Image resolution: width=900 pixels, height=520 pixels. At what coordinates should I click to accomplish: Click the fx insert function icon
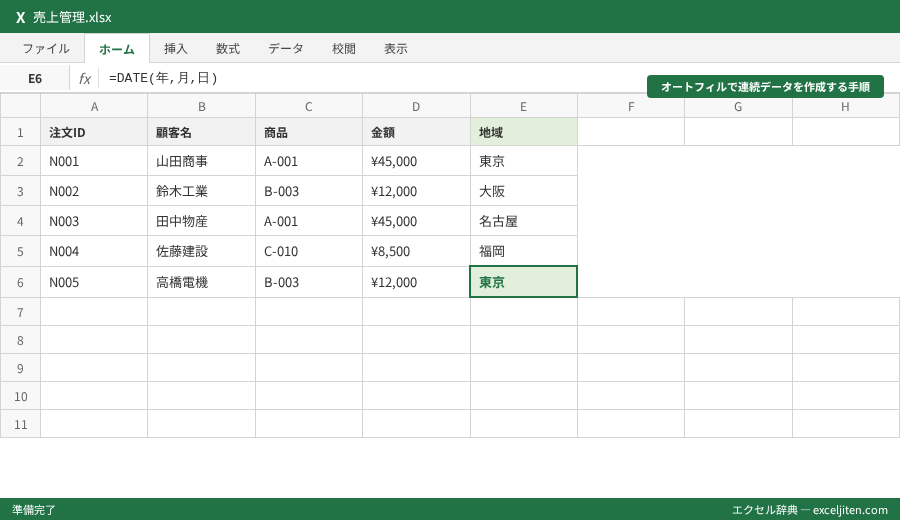(x=84, y=79)
